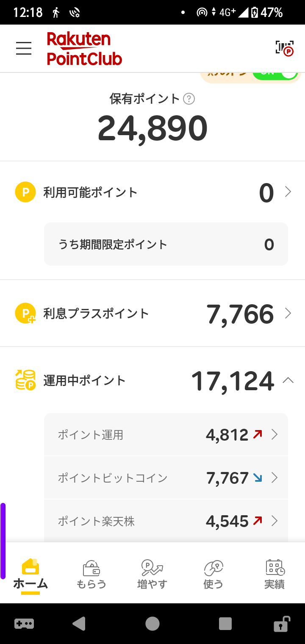Image resolution: width=305 pixels, height=644 pixels.
Task: Open the barcode point card scanner
Action: click(x=284, y=48)
